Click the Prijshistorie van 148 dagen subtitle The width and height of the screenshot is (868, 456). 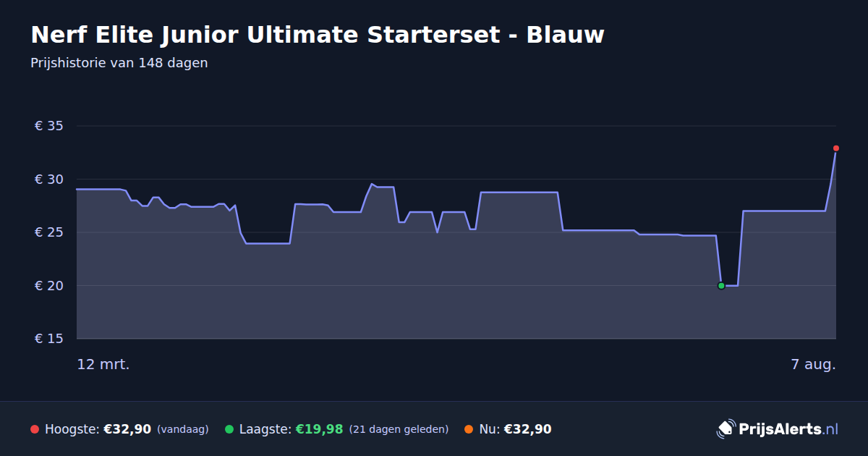pyautogui.click(x=119, y=63)
